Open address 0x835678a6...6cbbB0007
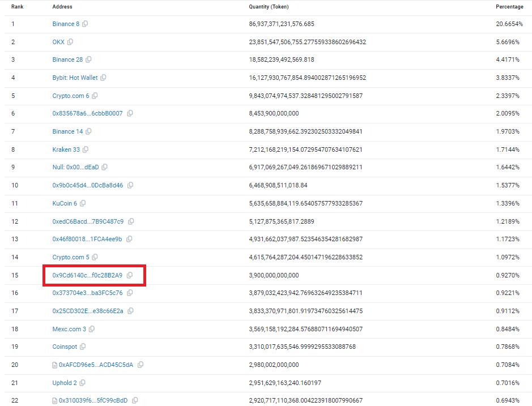 pyautogui.click(x=88, y=113)
